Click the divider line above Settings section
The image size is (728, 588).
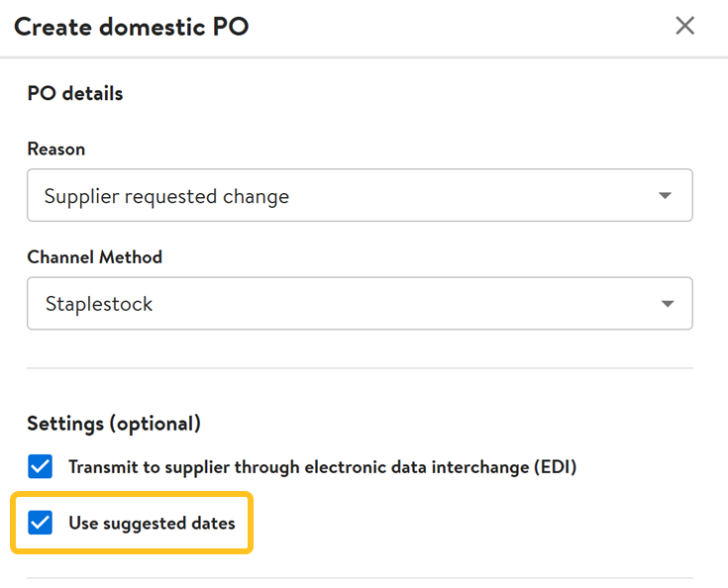(x=359, y=368)
